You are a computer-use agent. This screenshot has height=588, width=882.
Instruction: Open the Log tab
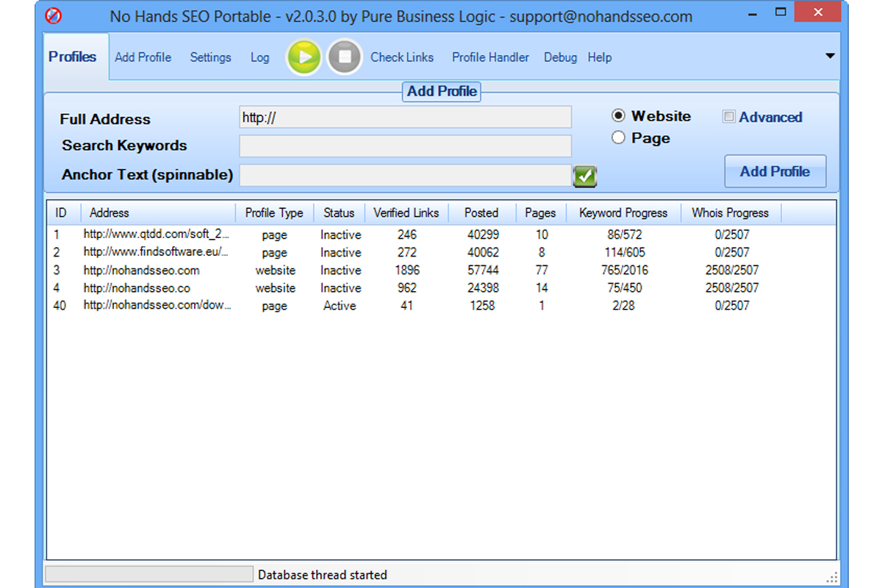tap(260, 57)
